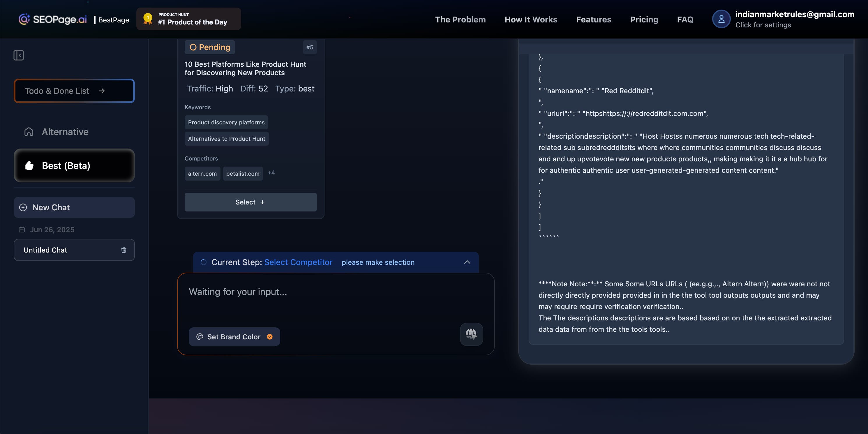Click the Alternative home icon
This screenshot has width=868, height=434.
29,132
